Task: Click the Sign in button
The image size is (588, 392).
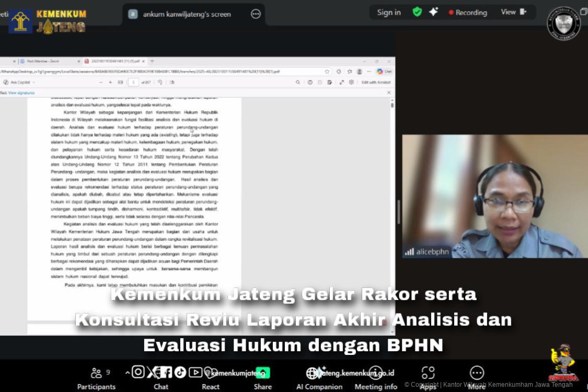Action: click(x=389, y=12)
